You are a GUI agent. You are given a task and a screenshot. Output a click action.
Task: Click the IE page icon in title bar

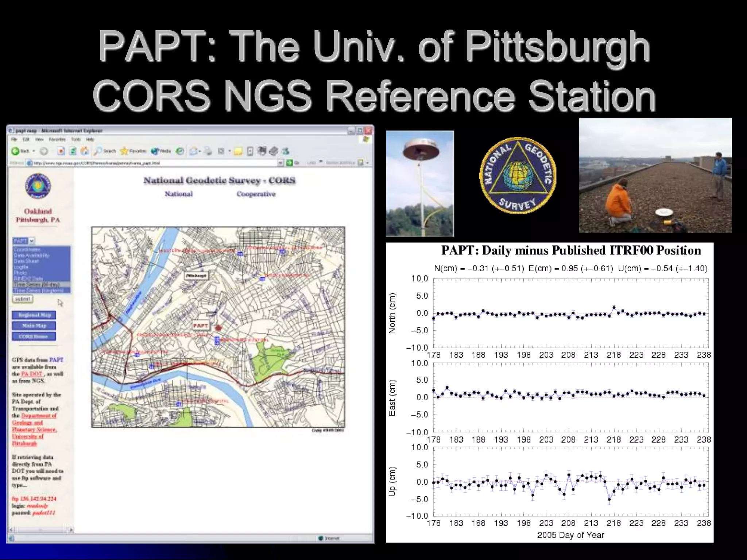coord(11,131)
